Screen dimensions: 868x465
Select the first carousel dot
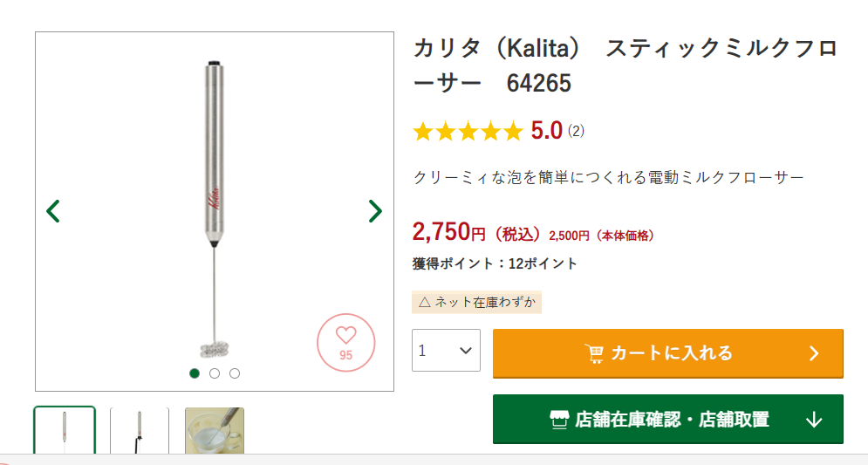point(195,373)
